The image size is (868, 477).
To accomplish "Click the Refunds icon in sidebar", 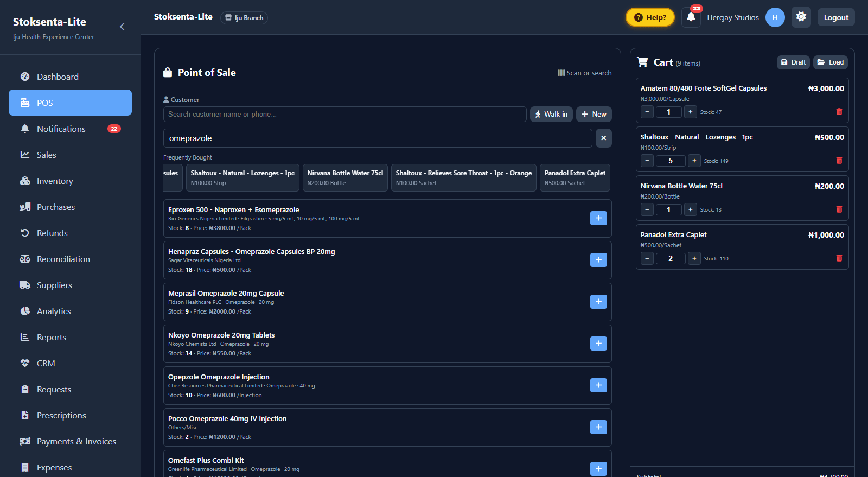I will click(25, 233).
